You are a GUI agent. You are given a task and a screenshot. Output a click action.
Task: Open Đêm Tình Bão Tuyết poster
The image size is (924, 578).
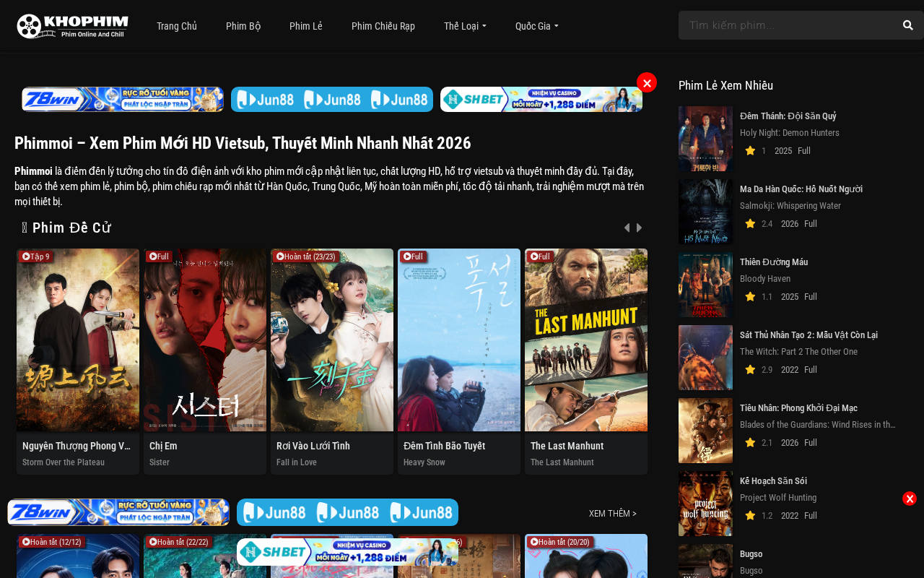[x=459, y=340]
